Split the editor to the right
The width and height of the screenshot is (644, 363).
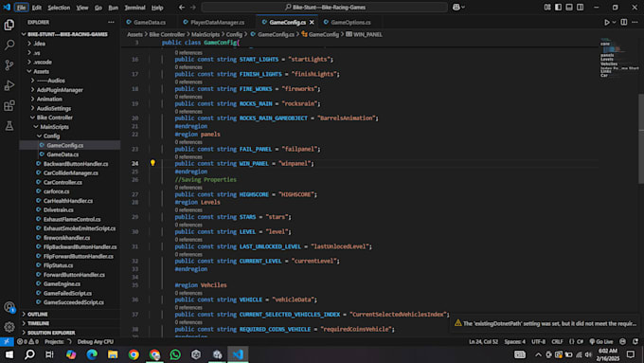[624, 22]
